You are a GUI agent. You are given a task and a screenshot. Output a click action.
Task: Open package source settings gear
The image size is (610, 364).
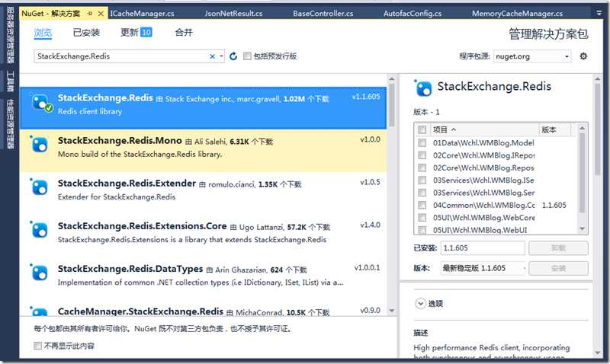tap(583, 56)
